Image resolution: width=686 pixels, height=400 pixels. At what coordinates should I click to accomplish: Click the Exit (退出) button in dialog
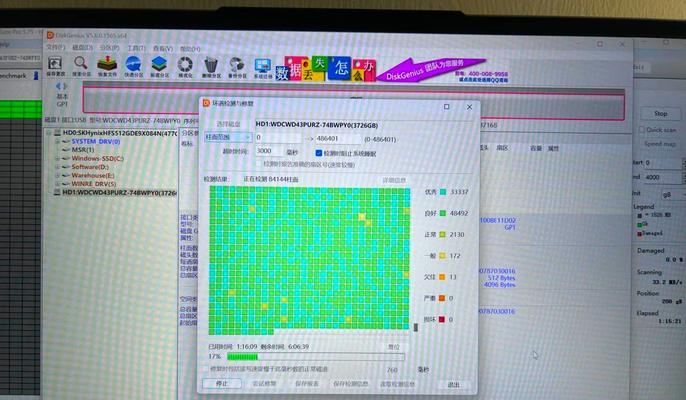click(x=453, y=384)
